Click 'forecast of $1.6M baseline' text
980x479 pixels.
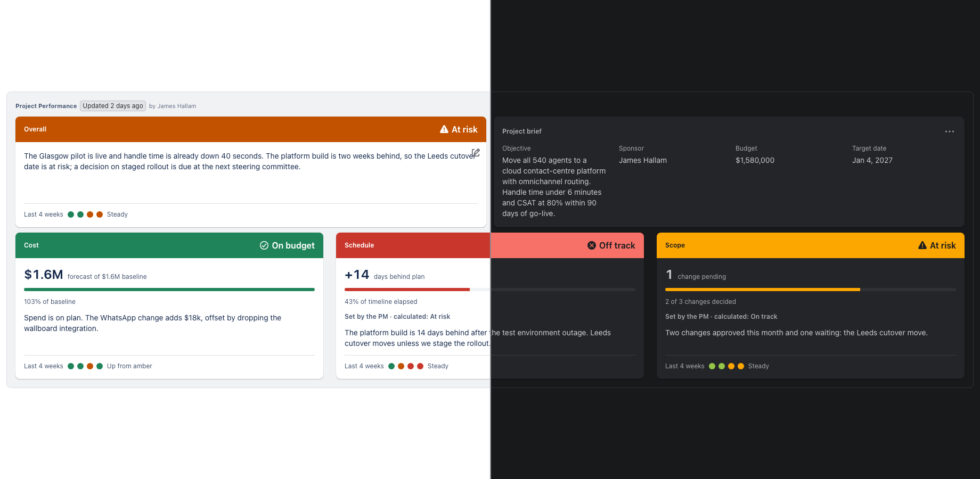[x=107, y=277]
